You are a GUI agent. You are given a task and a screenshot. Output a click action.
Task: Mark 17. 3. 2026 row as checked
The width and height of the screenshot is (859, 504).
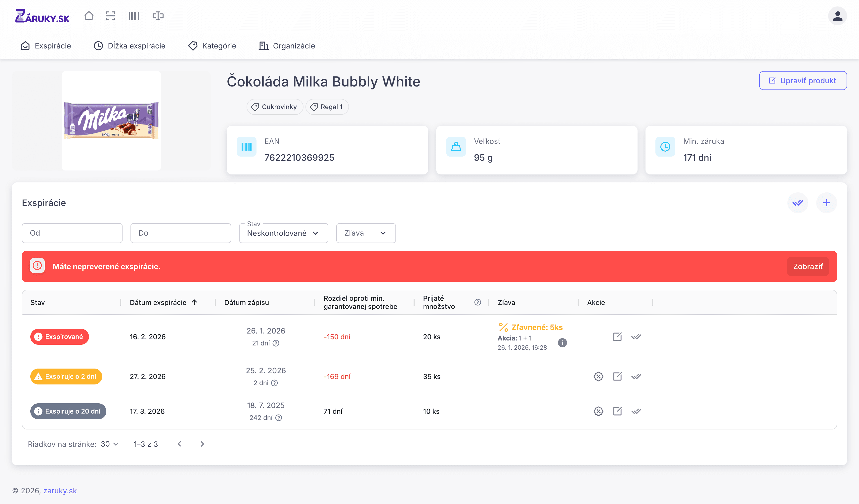(x=636, y=411)
